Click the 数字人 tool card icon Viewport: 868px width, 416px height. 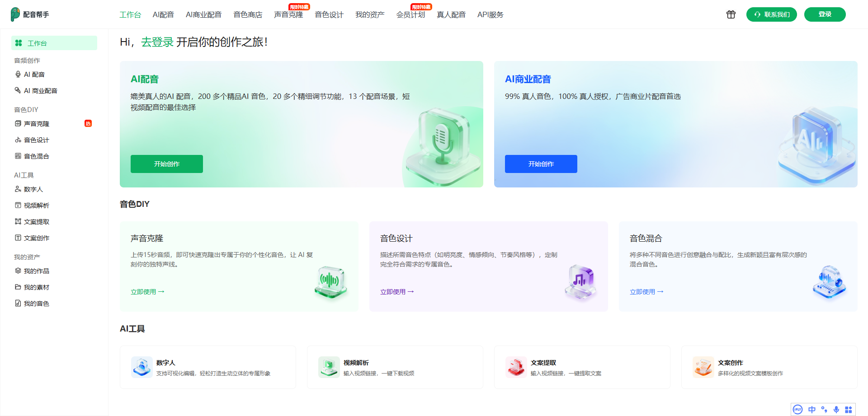142,367
